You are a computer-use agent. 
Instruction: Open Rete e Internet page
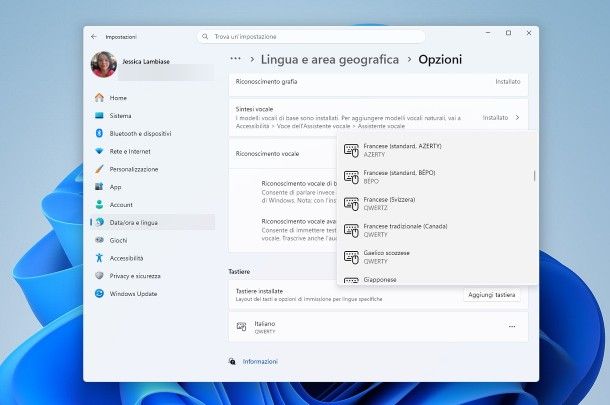tap(153, 151)
